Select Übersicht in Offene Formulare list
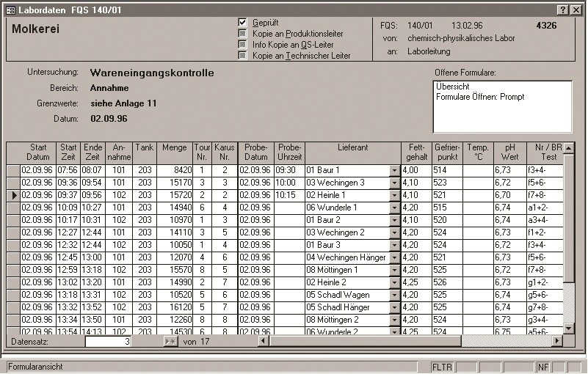This screenshot has height=374, width=588. (x=452, y=87)
